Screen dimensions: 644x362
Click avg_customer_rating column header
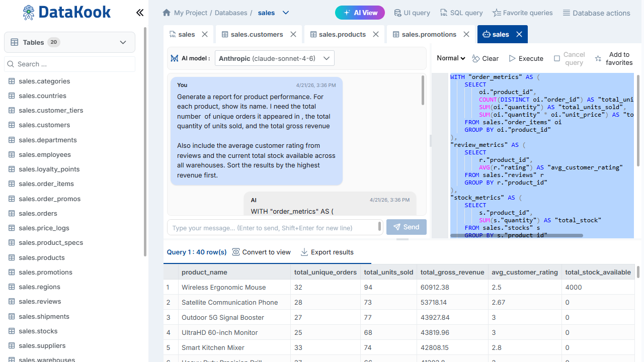pos(525,272)
